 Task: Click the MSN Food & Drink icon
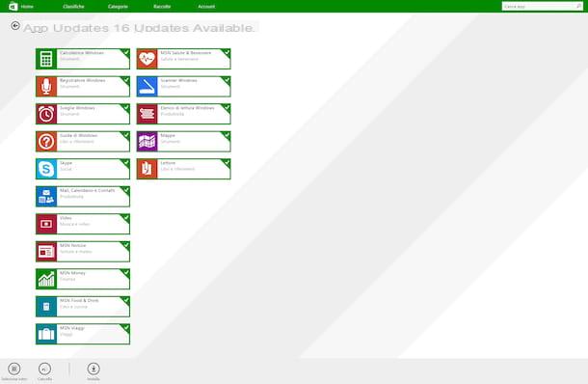[46, 306]
